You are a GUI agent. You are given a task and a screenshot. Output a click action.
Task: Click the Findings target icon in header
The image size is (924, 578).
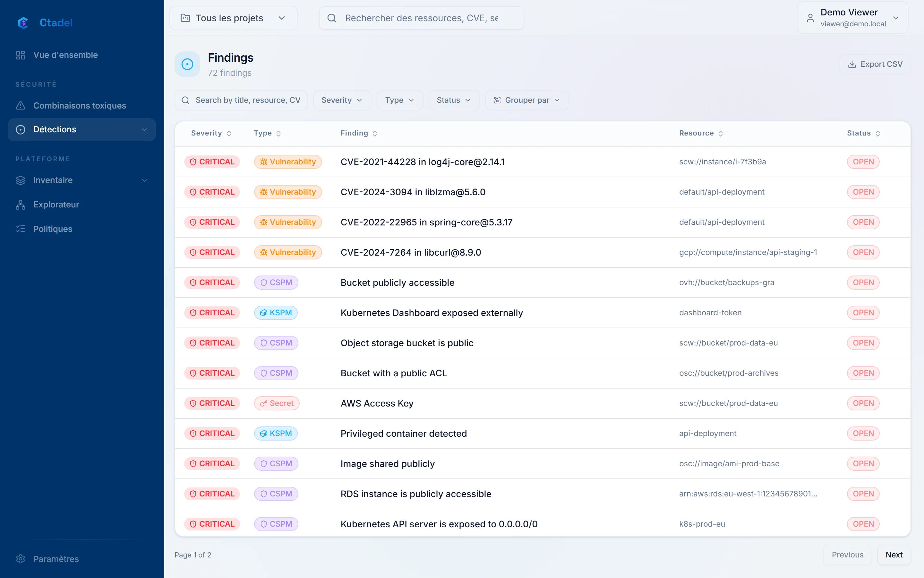[x=187, y=64]
